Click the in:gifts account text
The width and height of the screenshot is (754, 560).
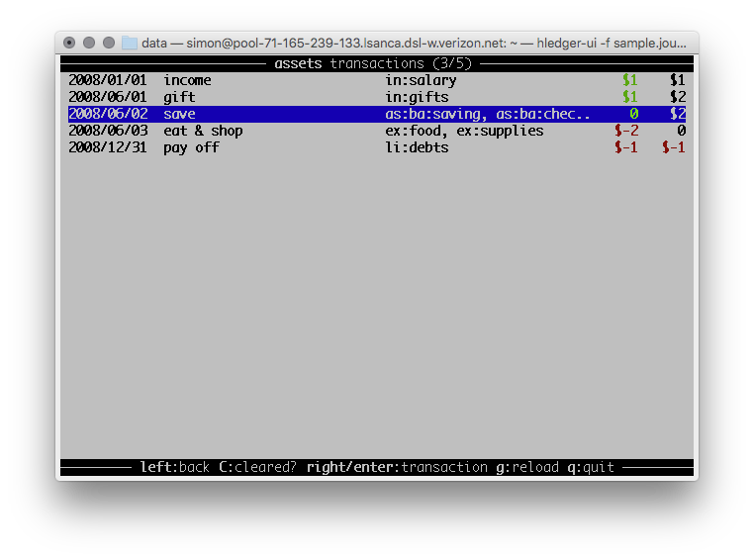(x=417, y=97)
